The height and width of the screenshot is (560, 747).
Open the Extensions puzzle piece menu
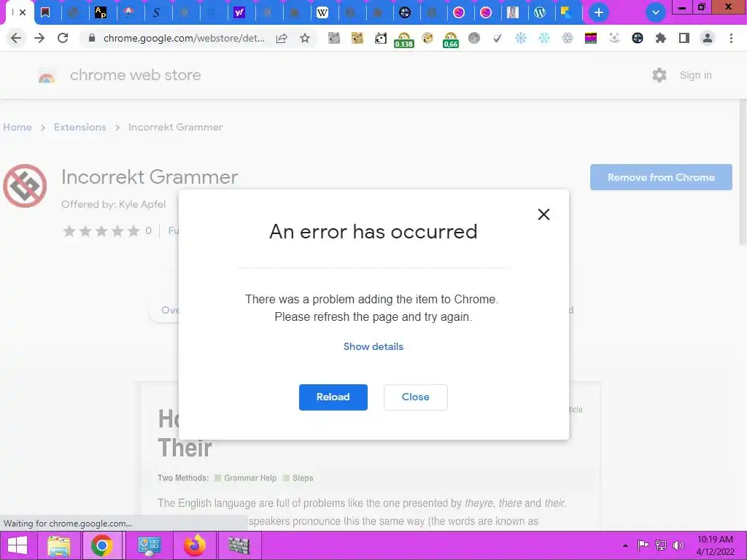tap(660, 38)
